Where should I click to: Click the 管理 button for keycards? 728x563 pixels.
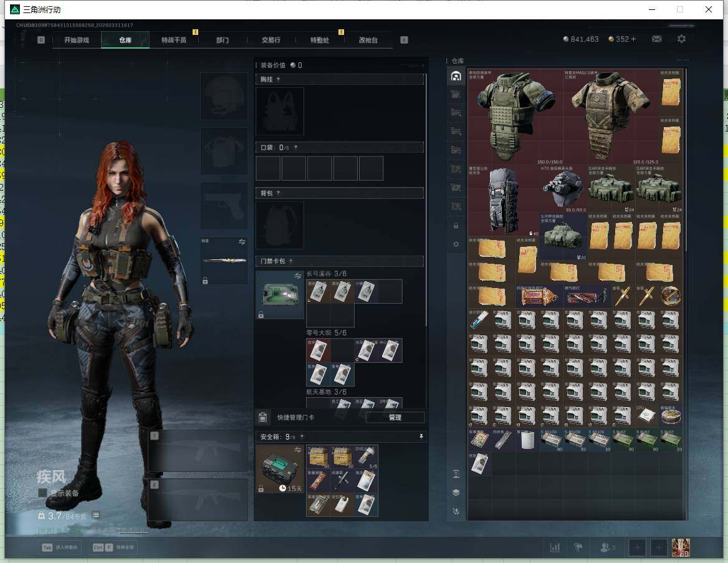point(395,417)
